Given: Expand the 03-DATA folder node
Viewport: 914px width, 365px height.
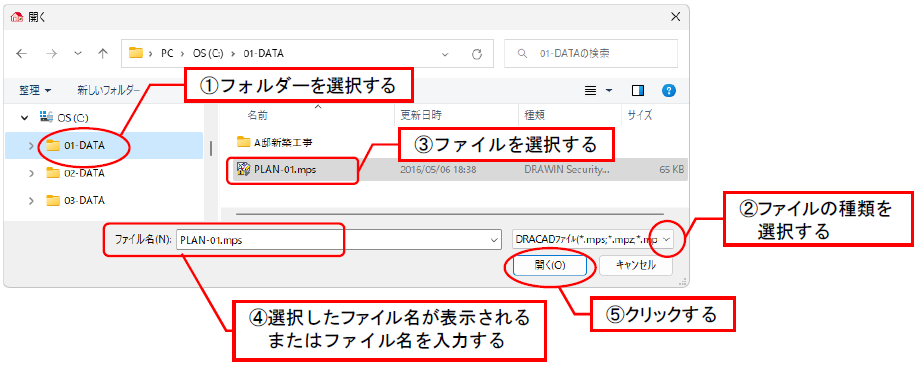Looking at the screenshot, I should (31, 200).
